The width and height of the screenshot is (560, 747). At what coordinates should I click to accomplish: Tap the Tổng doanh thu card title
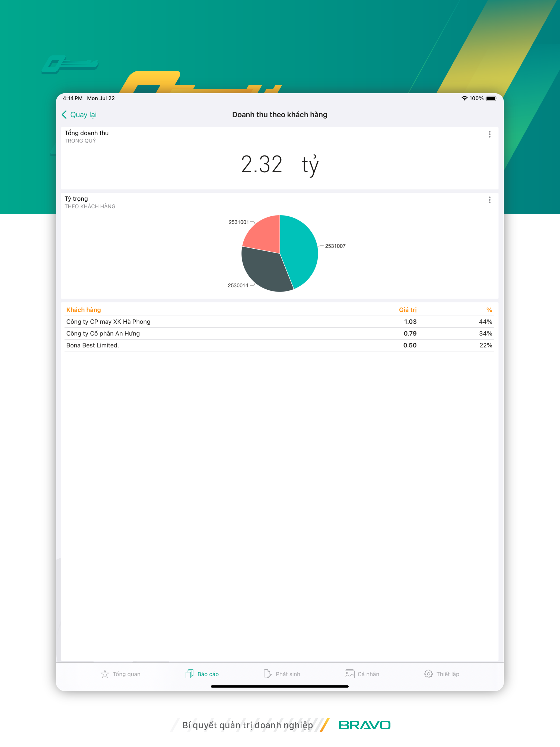pyautogui.click(x=87, y=133)
